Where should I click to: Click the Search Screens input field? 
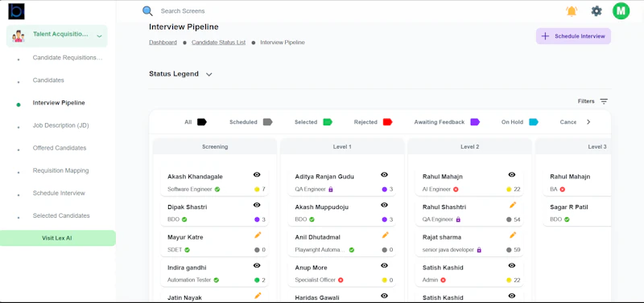coord(183,11)
